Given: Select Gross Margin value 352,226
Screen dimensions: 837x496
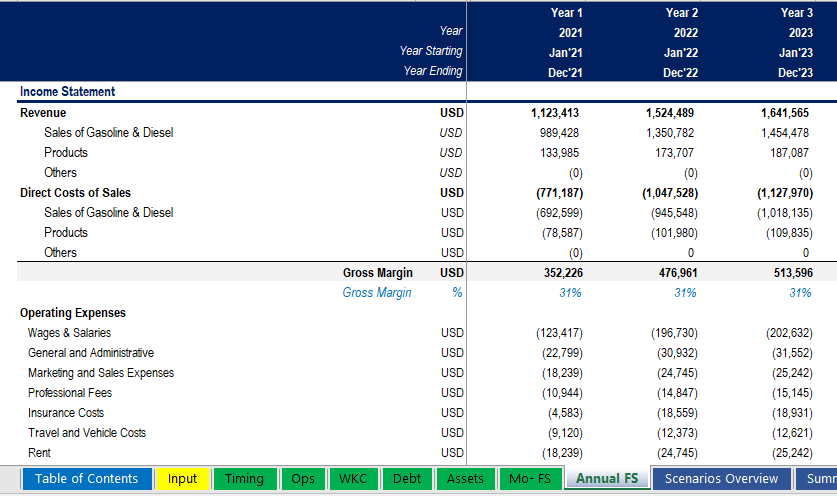Looking at the screenshot, I should (x=563, y=273).
